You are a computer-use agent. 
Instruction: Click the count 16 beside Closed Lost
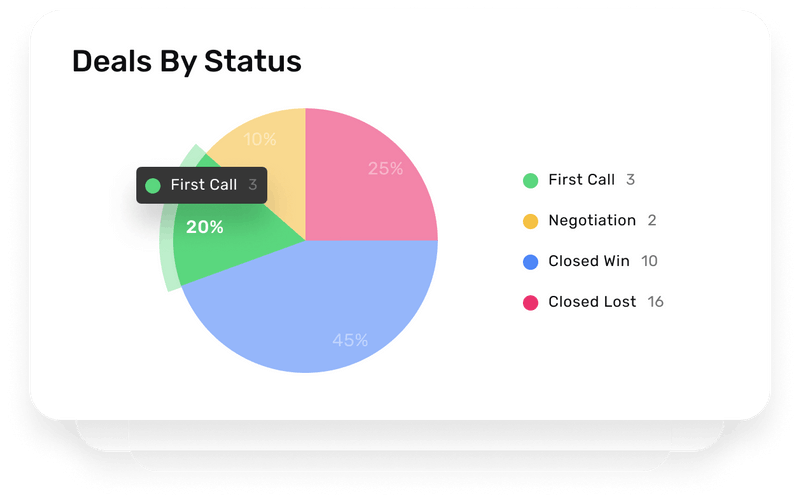(x=655, y=301)
